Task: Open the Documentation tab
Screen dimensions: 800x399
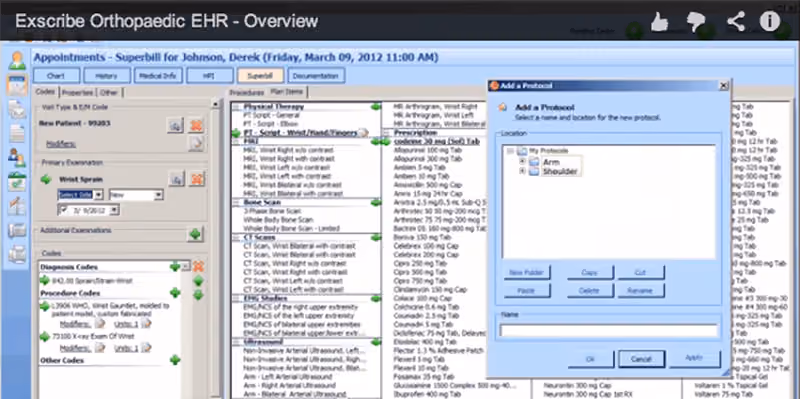Action: [x=316, y=76]
